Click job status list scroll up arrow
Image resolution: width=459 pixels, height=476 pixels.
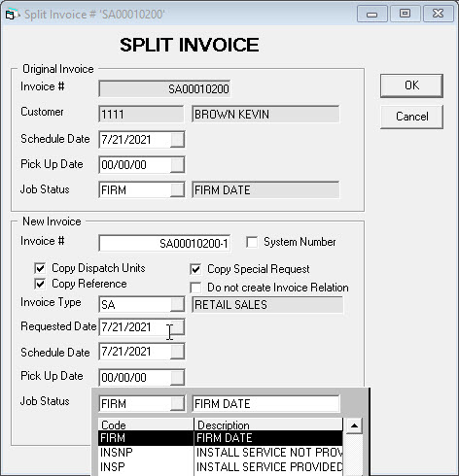[x=354, y=425]
